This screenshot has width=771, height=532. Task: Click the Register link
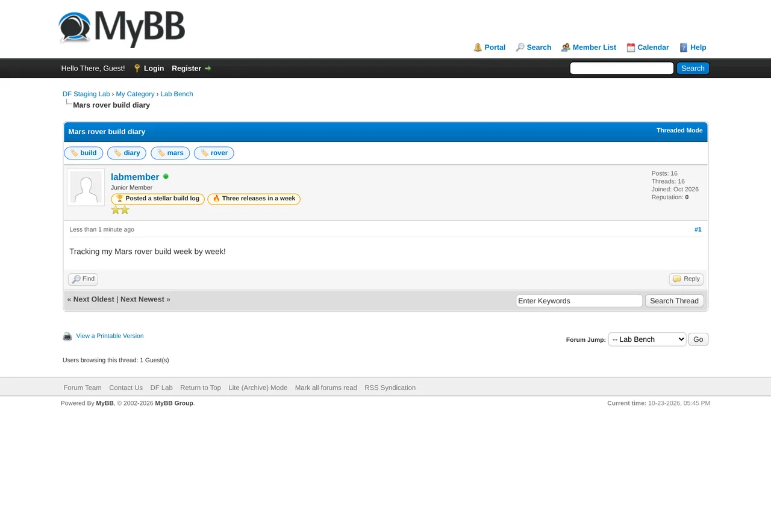tap(186, 69)
